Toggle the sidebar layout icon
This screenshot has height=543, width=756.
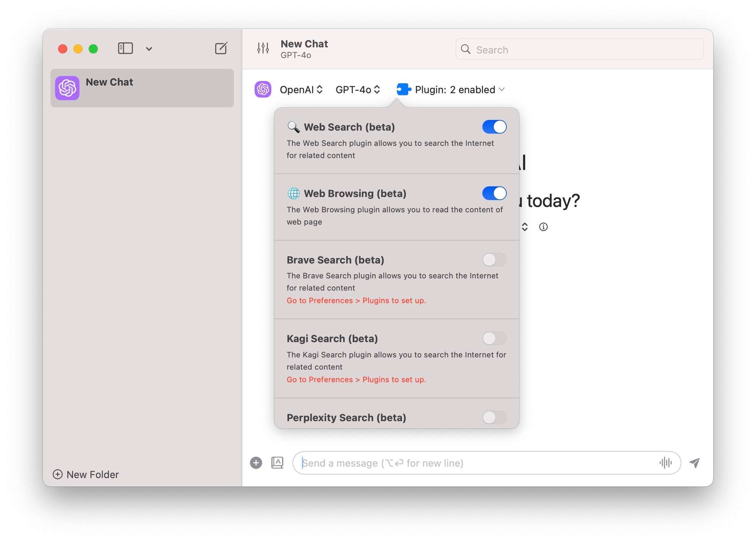click(x=125, y=48)
